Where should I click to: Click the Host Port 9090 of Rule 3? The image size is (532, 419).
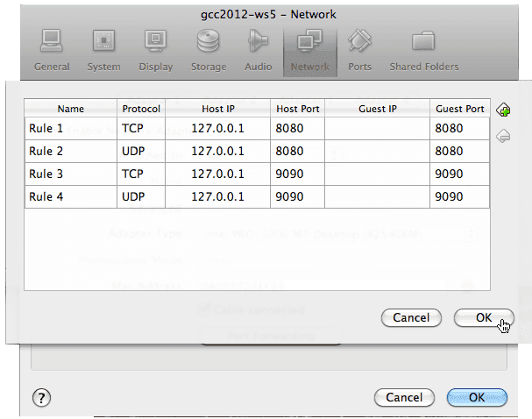[297, 174]
